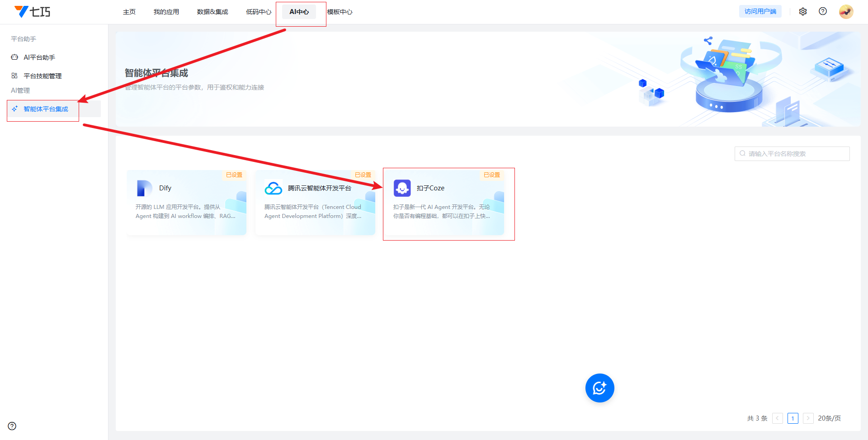Open the user avatar menu
Image resolution: width=868 pixels, height=440 pixels.
(846, 12)
